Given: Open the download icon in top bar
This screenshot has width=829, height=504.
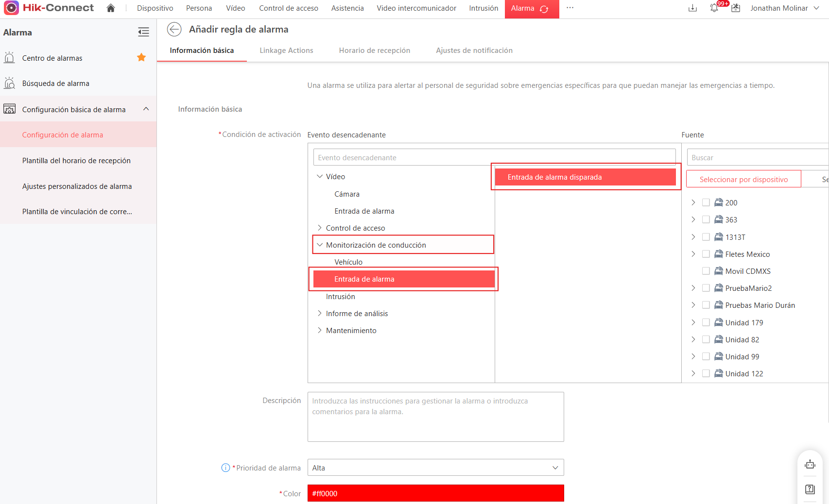Looking at the screenshot, I should click(x=692, y=8).
